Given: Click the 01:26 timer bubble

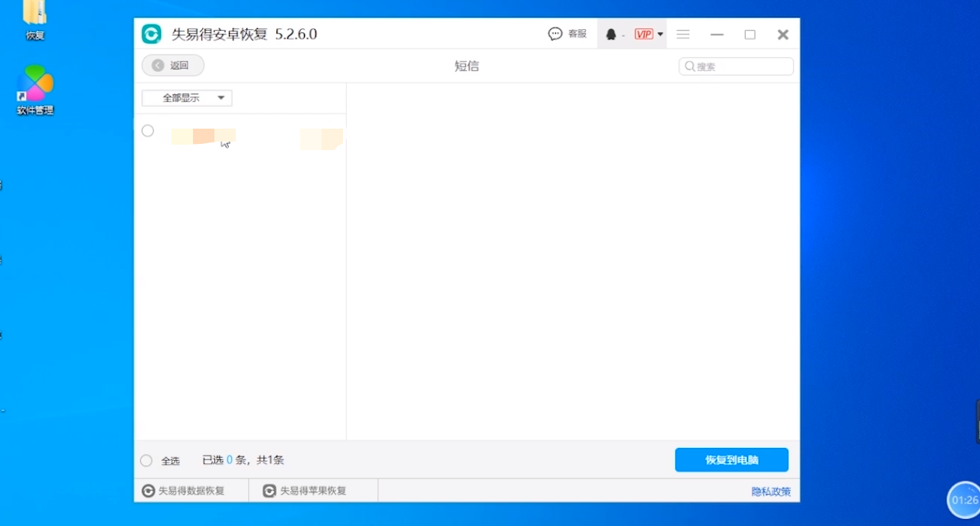Looking at the screenshot, I should coord(964,500).
